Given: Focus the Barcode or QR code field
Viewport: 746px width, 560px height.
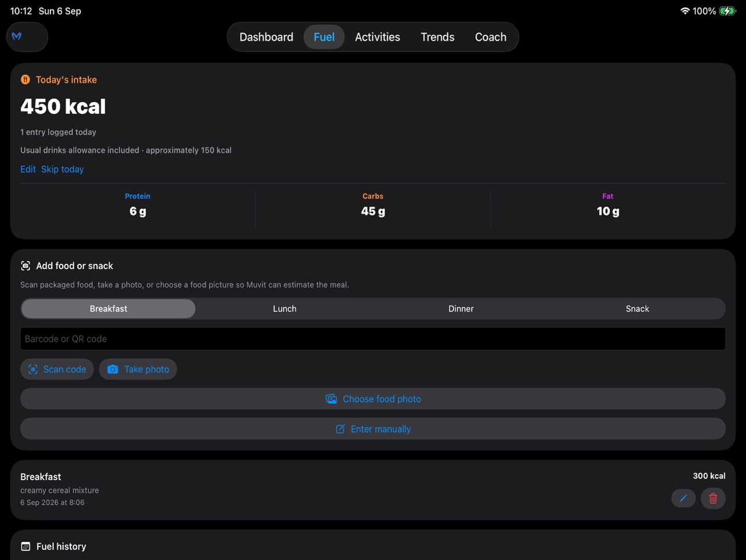Looking at the screenshot, I should click(x=373, y=339).
